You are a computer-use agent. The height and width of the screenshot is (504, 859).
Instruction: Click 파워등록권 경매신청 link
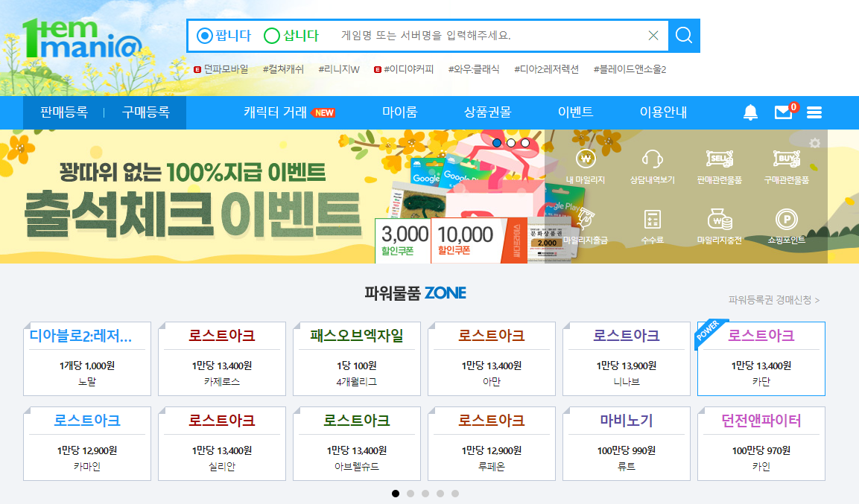(773, 300)
